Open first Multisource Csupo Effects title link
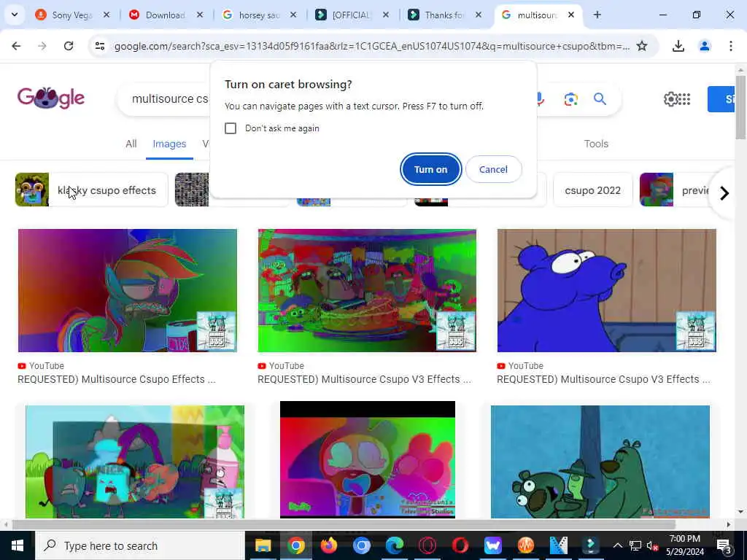 116,379
